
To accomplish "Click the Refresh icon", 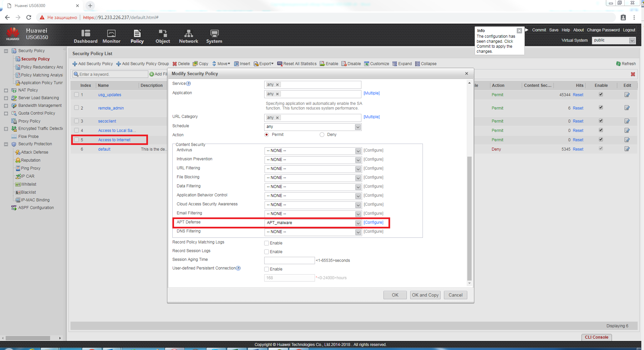I will (x=618, y=64).
